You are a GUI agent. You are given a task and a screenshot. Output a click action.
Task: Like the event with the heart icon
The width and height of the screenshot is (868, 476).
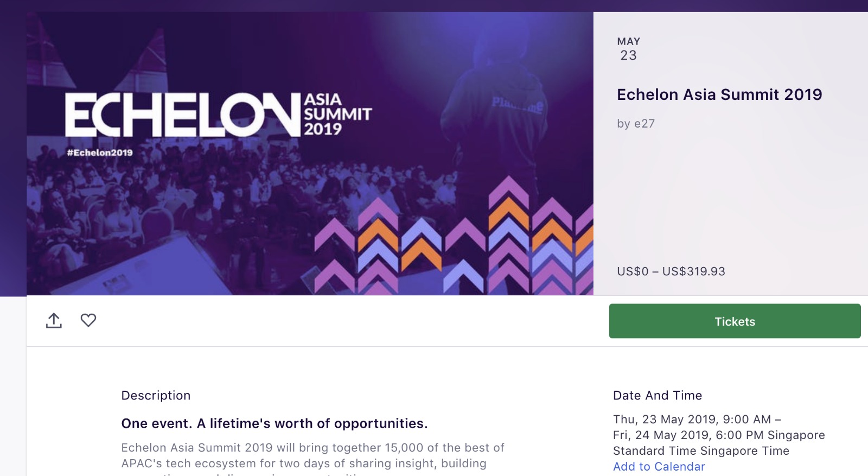(88, 320)
